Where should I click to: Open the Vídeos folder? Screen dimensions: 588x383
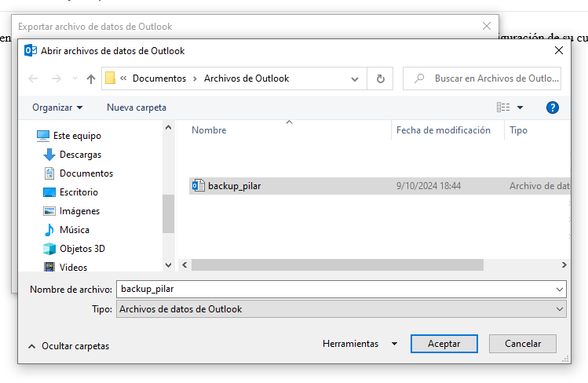pos(73,267)
